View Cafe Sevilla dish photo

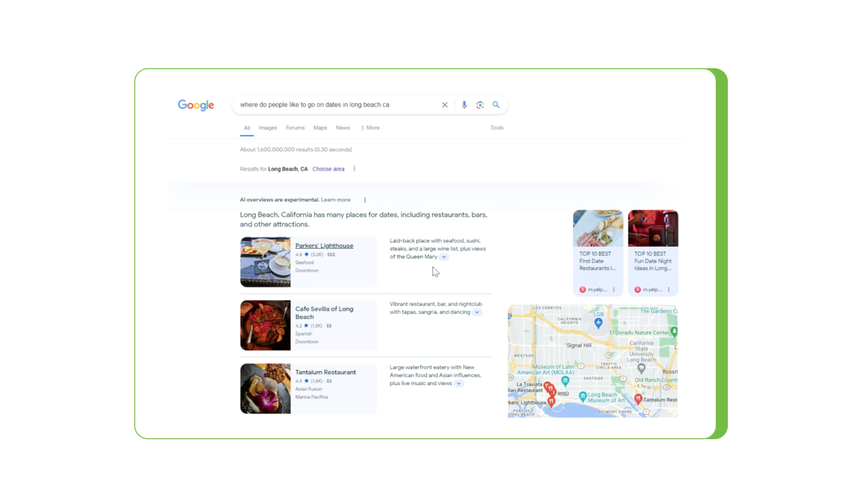[265, 325]
